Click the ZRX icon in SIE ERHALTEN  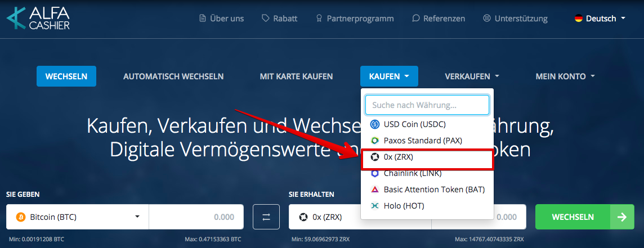pyautogui.click(x=303, y=217)
